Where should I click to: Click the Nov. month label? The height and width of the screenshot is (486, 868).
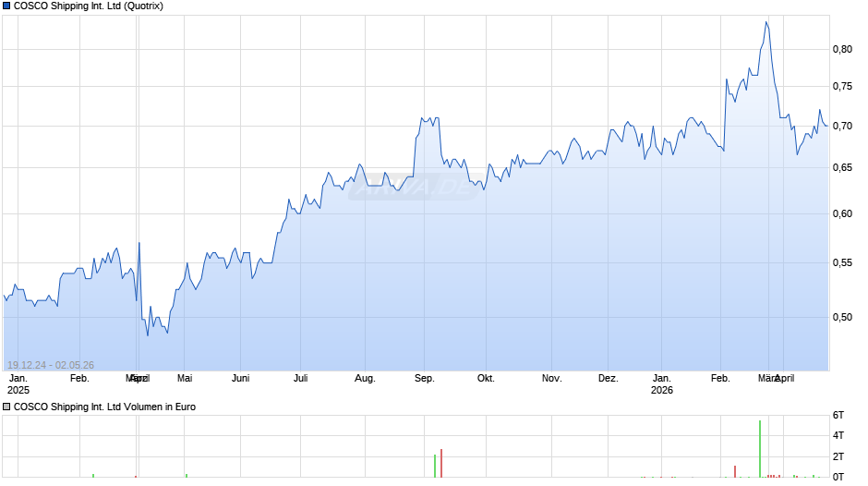point(552,379)
